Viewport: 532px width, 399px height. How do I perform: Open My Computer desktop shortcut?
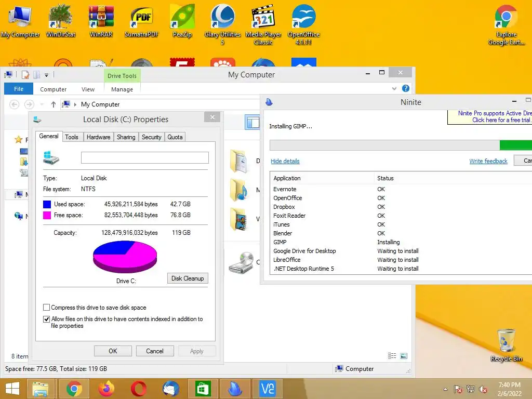20,21
